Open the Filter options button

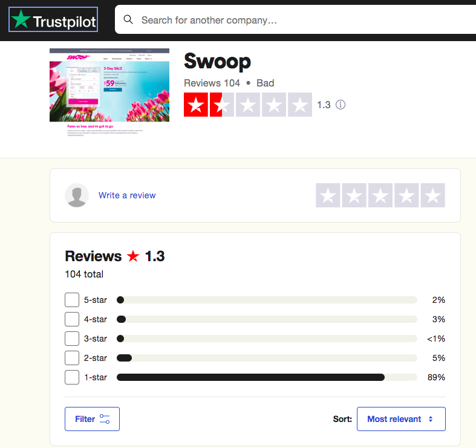click(x=92, y=419)
